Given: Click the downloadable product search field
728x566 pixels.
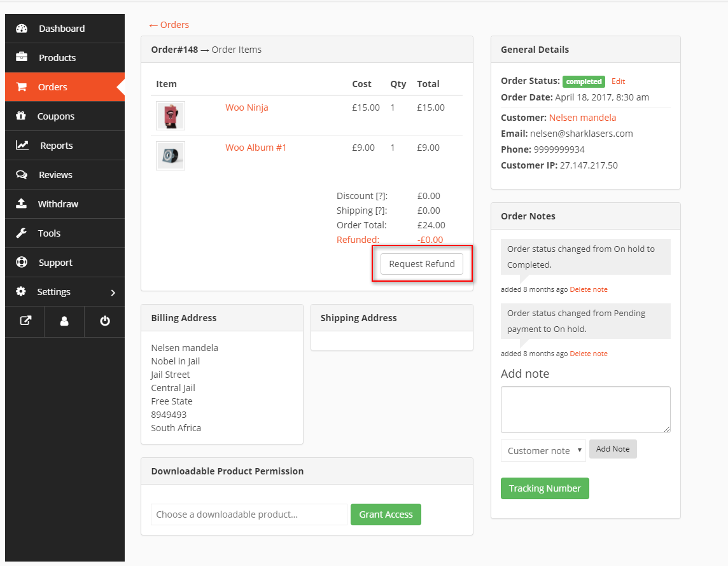Looking at the screenshot, I should (249, 514).
